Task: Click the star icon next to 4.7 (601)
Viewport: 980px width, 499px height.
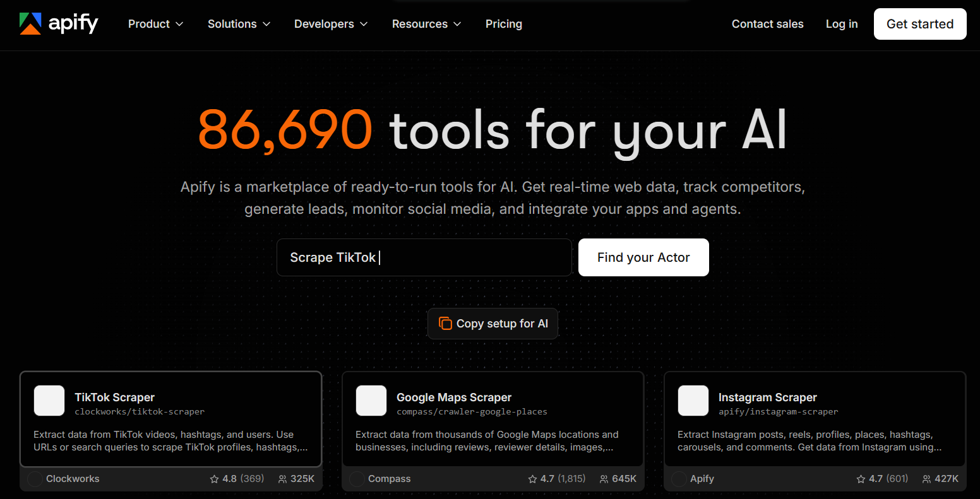Action: [861, 479]
